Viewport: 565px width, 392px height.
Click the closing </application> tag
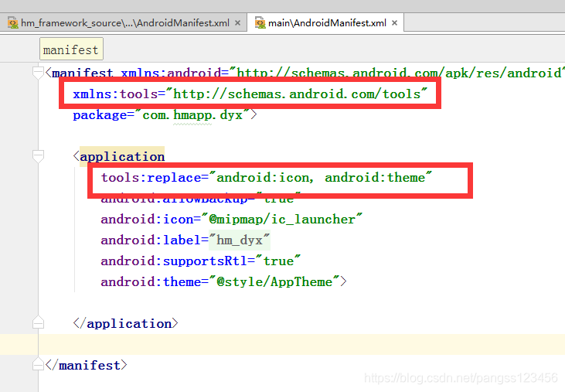(125, 323)
